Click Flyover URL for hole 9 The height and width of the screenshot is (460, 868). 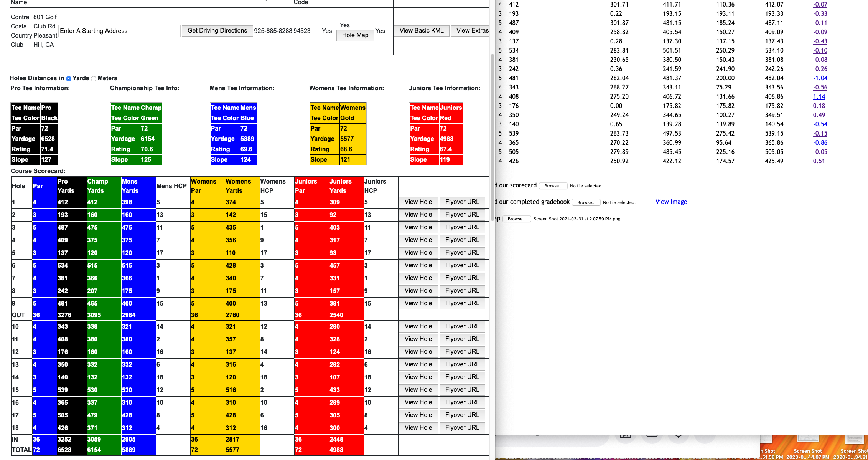[x=462, y=303]
